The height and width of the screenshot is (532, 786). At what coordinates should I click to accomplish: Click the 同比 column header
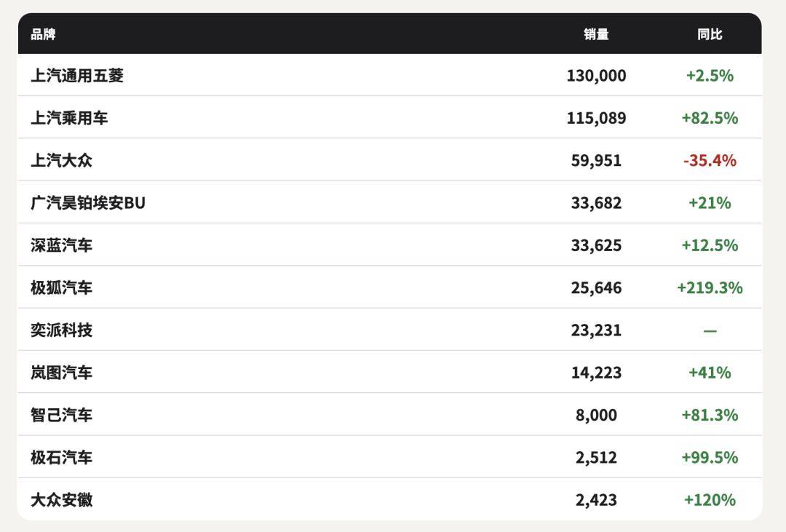(710, 34)
